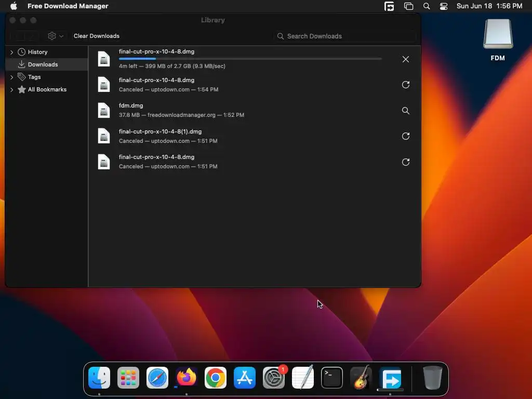Open Launchpad from the Dock
Screen dimensions: 532x399
click(128, 378)
